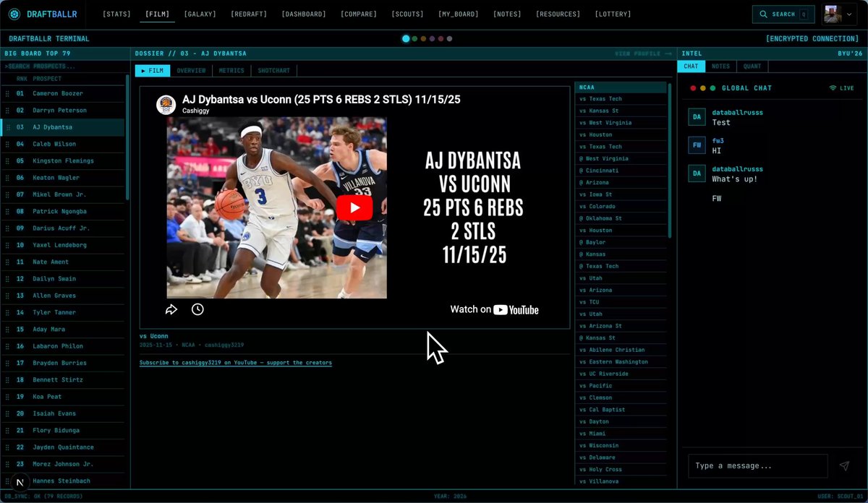Switch to the METRICS tab

(231, 71)
